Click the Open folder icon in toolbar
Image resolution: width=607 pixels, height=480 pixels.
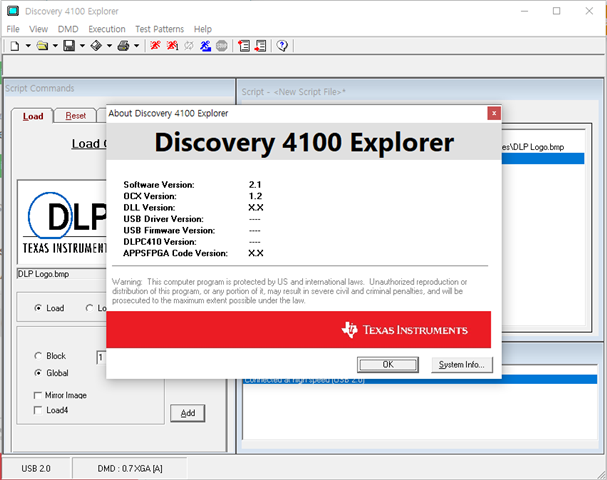42,46
